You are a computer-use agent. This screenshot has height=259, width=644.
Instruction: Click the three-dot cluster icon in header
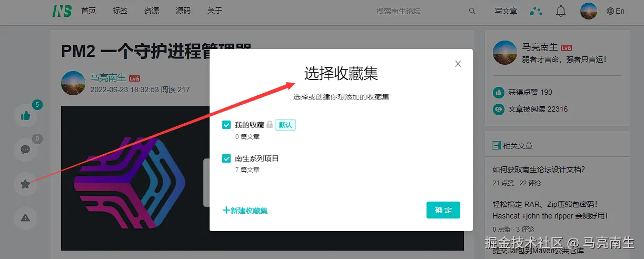click(x=536, y=11)
